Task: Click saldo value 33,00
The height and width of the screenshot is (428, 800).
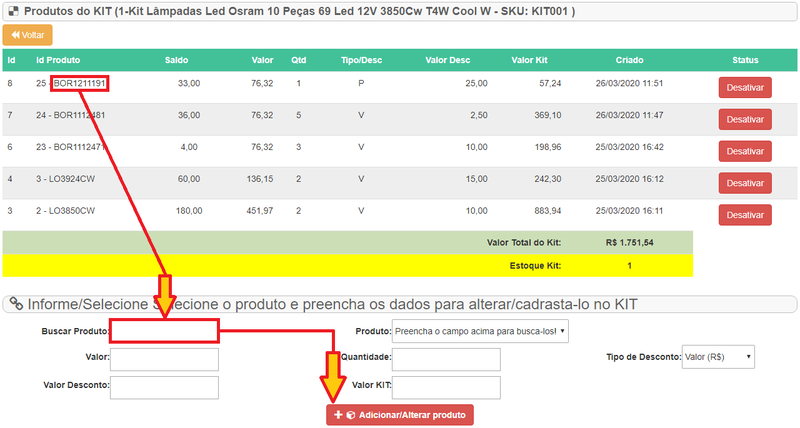Action: [x=189, y=83]
